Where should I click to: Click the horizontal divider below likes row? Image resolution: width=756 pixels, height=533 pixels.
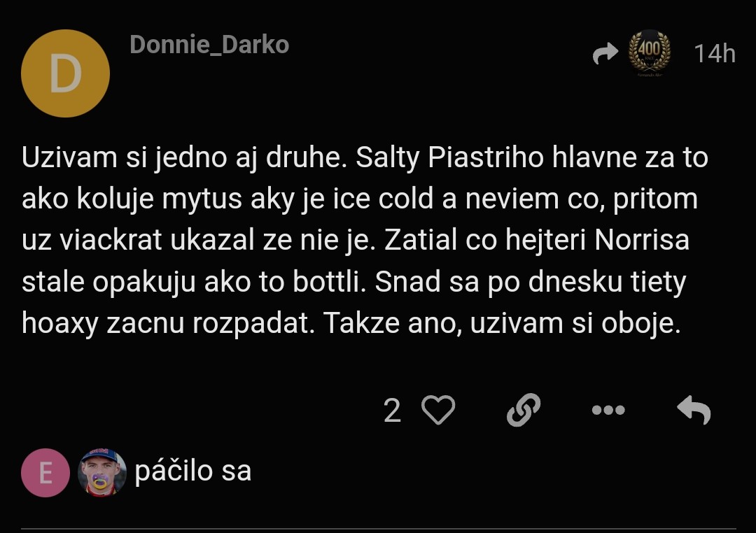379,529
